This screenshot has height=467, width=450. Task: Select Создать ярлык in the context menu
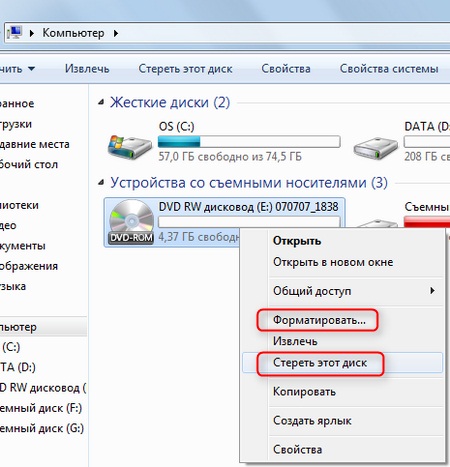click(x=312, y=421)
